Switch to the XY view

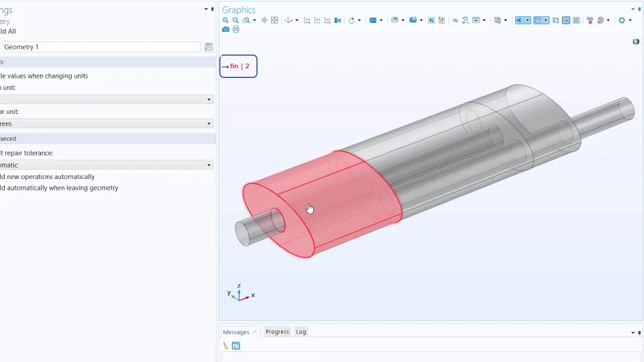(x=307, y=20)
